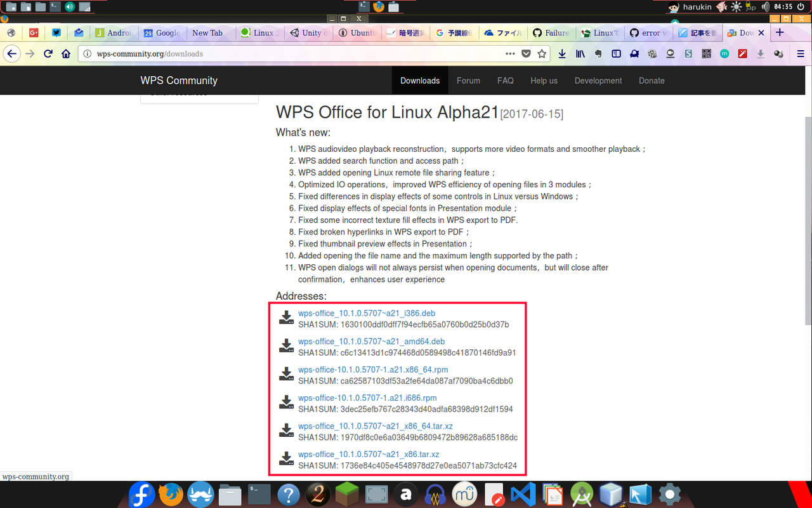Click the 04:35 clock in top panel
The image size is (812, 508).
pyautogui.click(x=783, y=7)
